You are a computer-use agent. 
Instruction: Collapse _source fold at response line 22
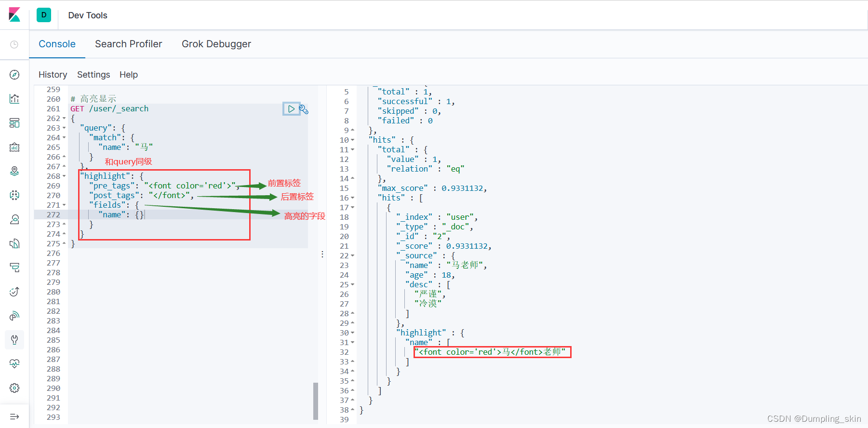tap(352, 256)
